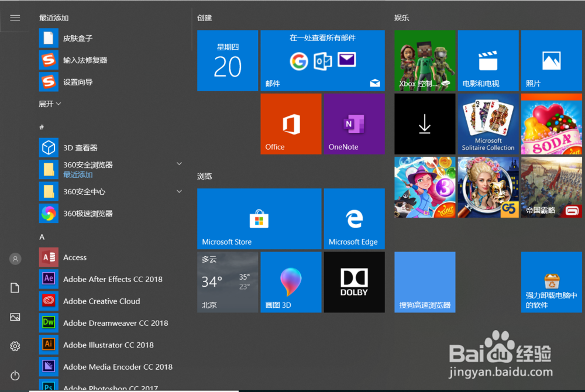
Task: Open the Xbox 控制台 tile
Action: 425,60
